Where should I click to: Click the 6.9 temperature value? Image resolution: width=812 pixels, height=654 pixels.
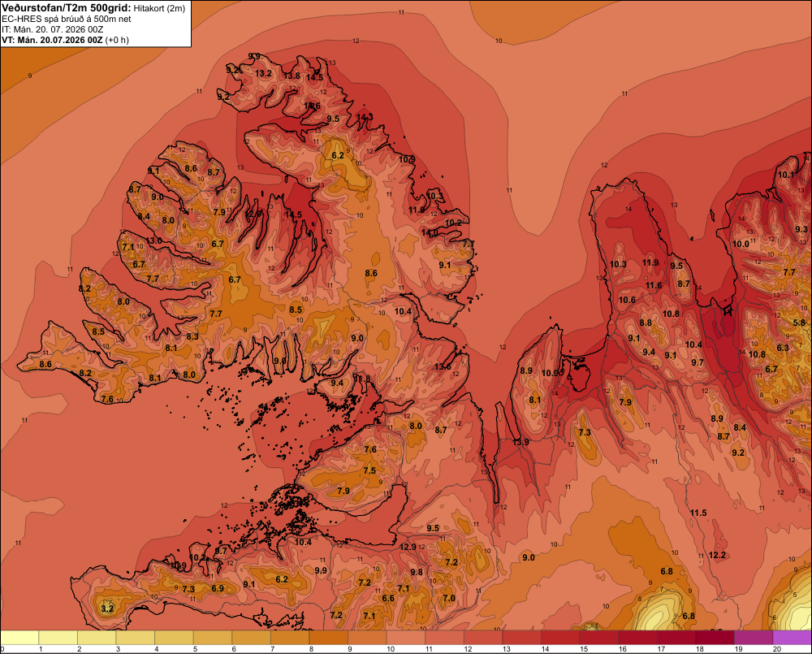coord(218,588)
